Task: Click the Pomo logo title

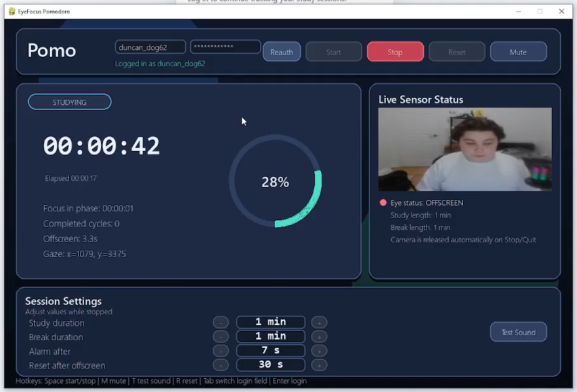Action: coord(52,50)
